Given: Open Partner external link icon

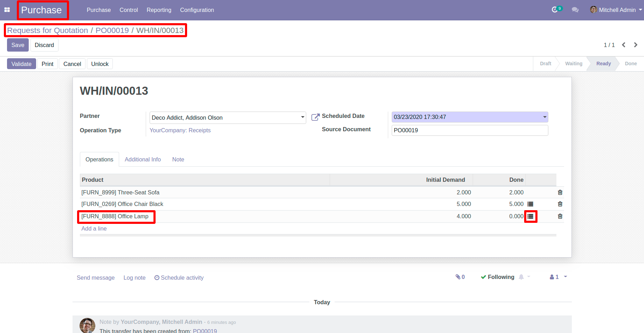Looking at the screenshot, I should 315,117.
